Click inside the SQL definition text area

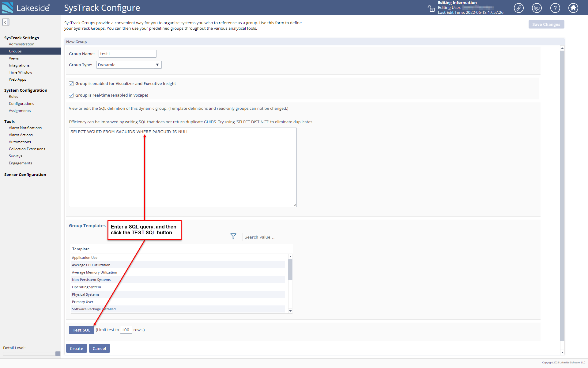coord(183,167)
